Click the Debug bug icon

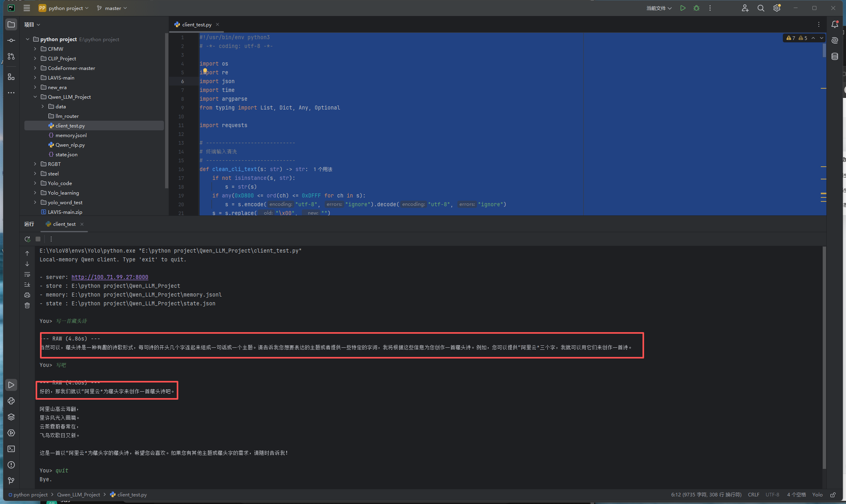point(696,8)
